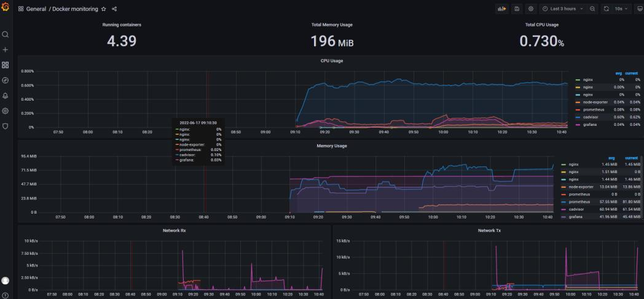Toggle node-exporter series in CPU Usage legend
The height and width of the screenshot is (299, 644).
point(594,102)
